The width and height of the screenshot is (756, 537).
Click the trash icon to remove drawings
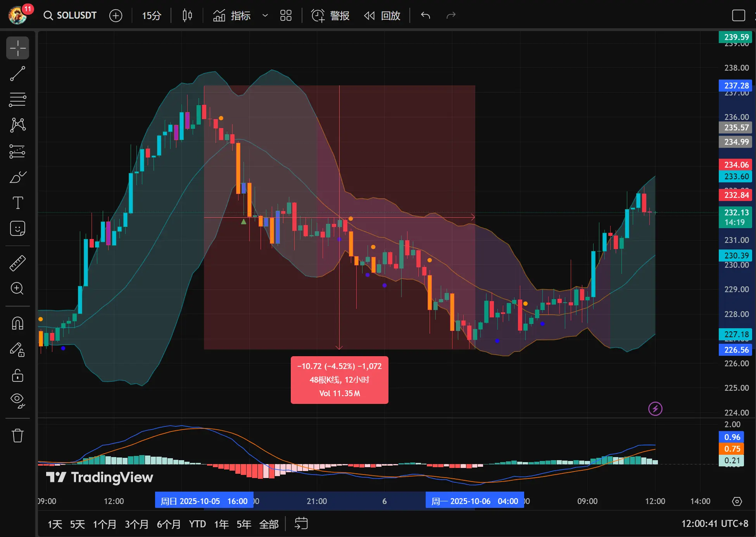coord(17,435)
